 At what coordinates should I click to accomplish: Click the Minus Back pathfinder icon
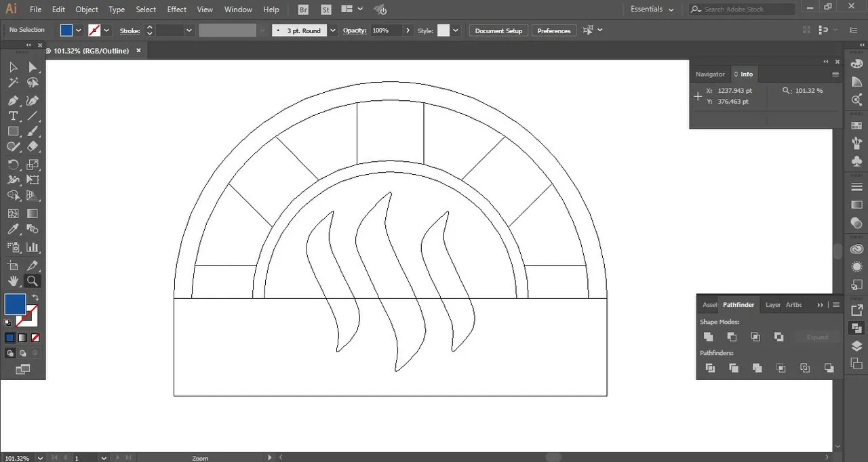pos(829,368)
